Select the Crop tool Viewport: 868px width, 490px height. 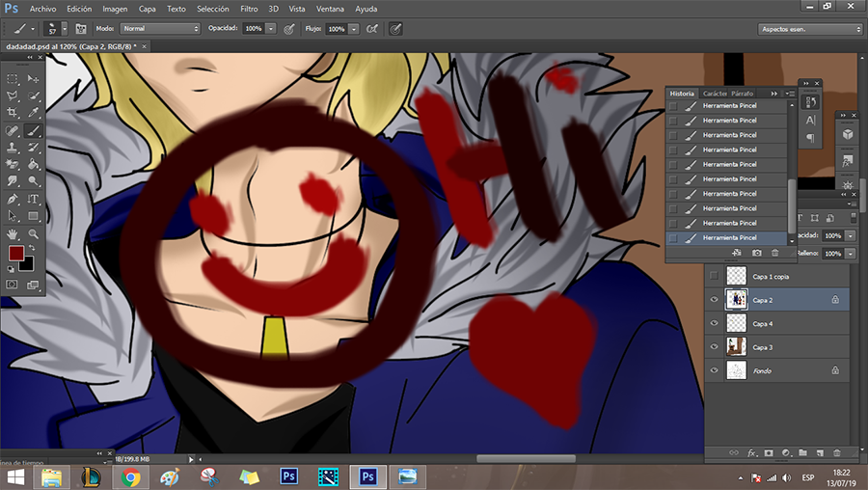[13, 114]
